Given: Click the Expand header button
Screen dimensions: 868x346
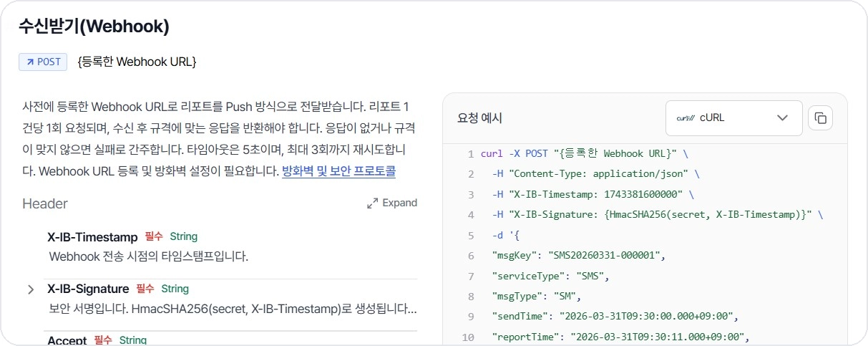Looking at the screenshot, I should 392,203.
